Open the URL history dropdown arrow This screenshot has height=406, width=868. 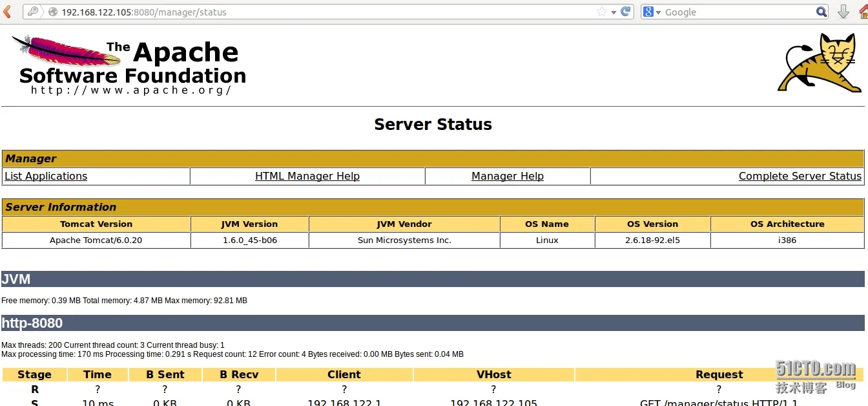614,12
